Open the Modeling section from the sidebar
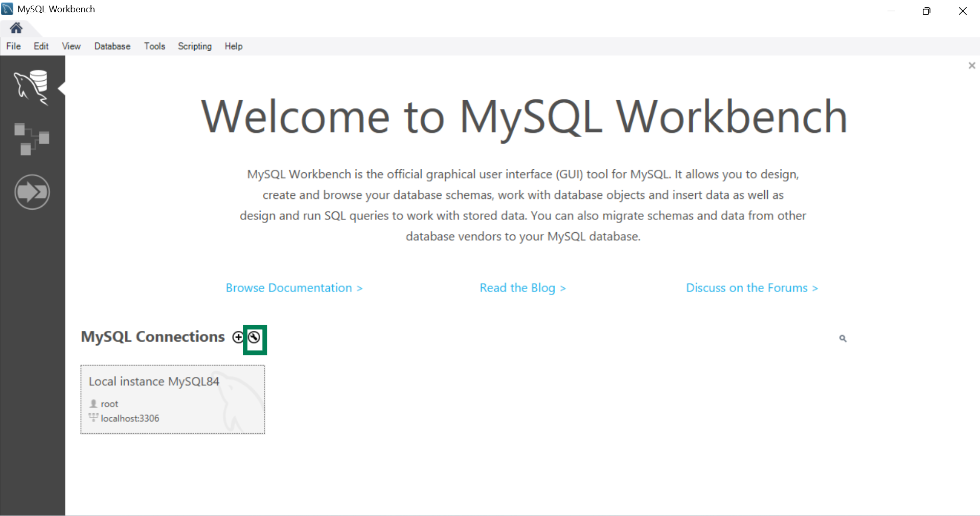Viewport: 980px width, 516px height. [32, 139]
